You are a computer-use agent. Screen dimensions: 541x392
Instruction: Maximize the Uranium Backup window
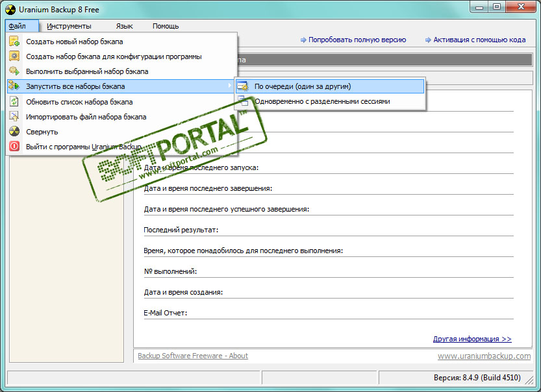(496, 7)
